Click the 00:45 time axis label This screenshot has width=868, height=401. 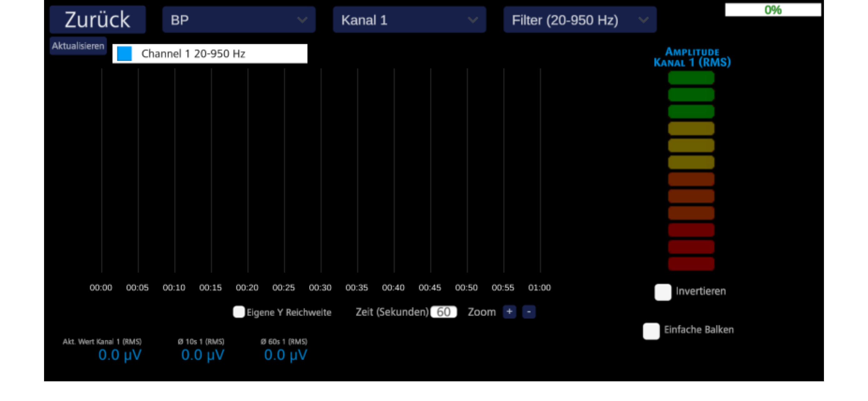[x=430, y=288]
